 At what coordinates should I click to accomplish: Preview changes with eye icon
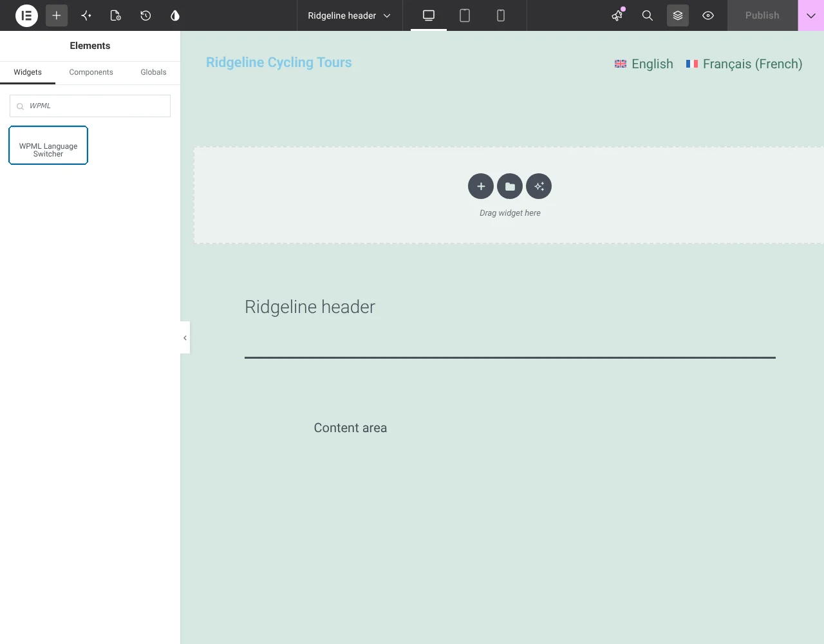708,15
